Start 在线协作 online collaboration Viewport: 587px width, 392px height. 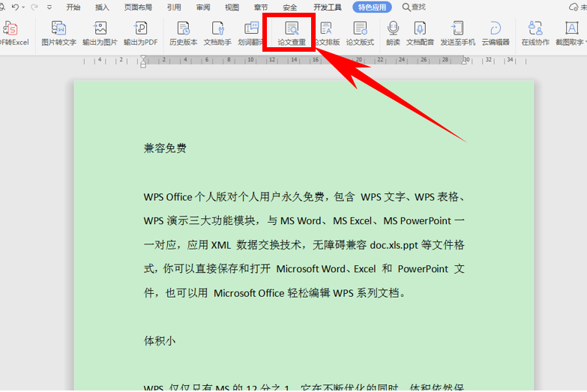[535, 33]
